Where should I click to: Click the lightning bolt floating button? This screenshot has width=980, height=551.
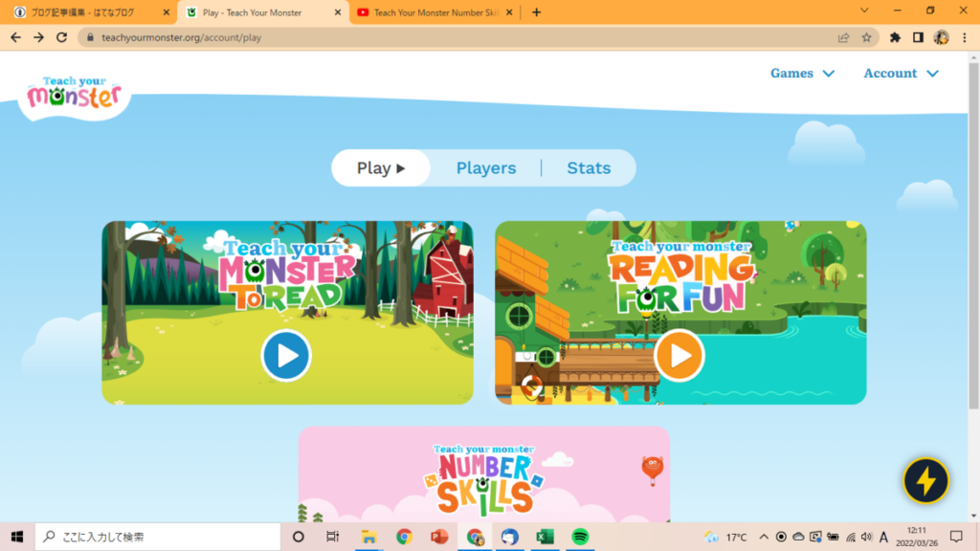pos(925,480)
